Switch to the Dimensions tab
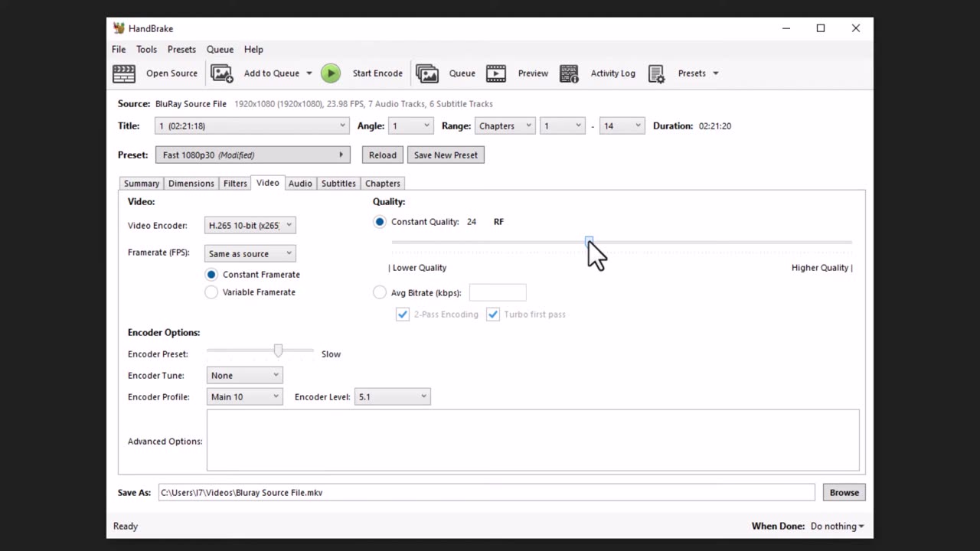980x551 pixels. (x=191, y=184)
